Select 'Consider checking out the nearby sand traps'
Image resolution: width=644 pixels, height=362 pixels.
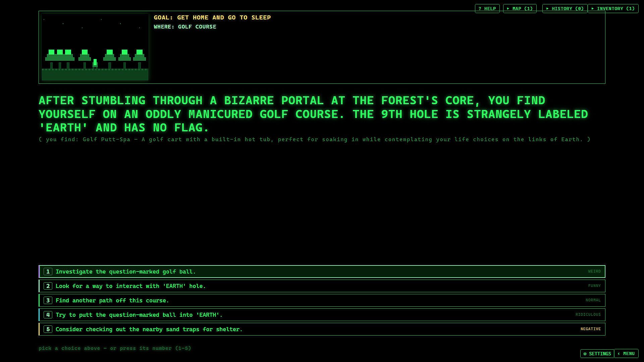322,329
